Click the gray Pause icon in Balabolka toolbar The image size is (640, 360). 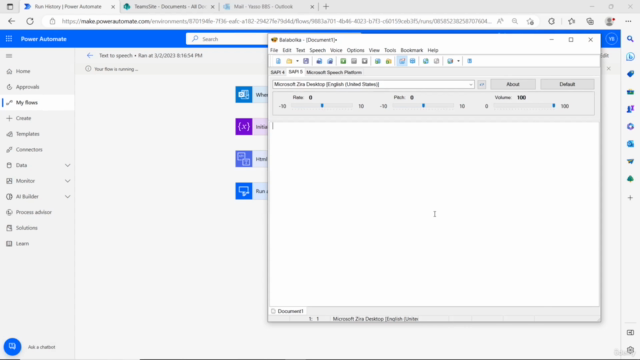coord(354,61)
